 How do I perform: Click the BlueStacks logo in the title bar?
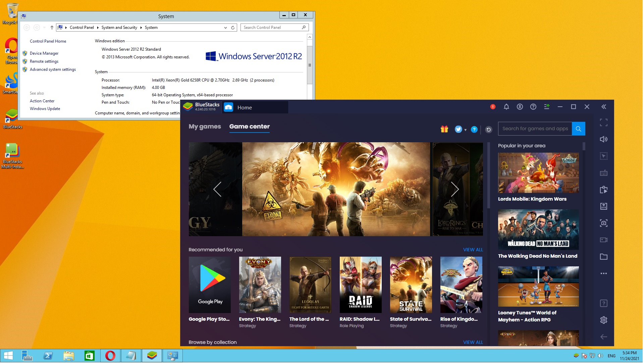click(x=188, y=107)
